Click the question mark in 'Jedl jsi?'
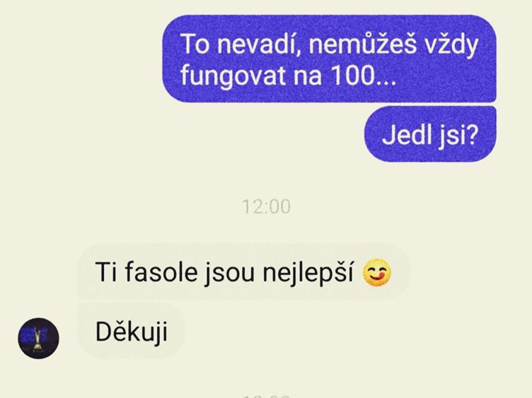Image resolution: width=532 pixels, height=398 pixels. tap(472, 135)
